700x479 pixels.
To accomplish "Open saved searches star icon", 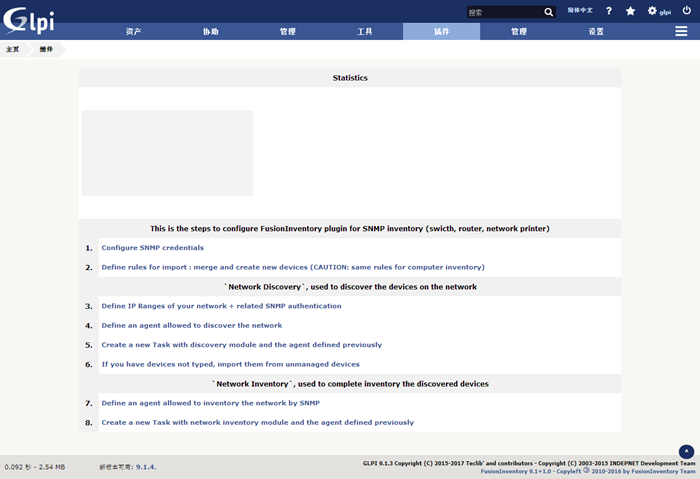I will coord(630,11).
